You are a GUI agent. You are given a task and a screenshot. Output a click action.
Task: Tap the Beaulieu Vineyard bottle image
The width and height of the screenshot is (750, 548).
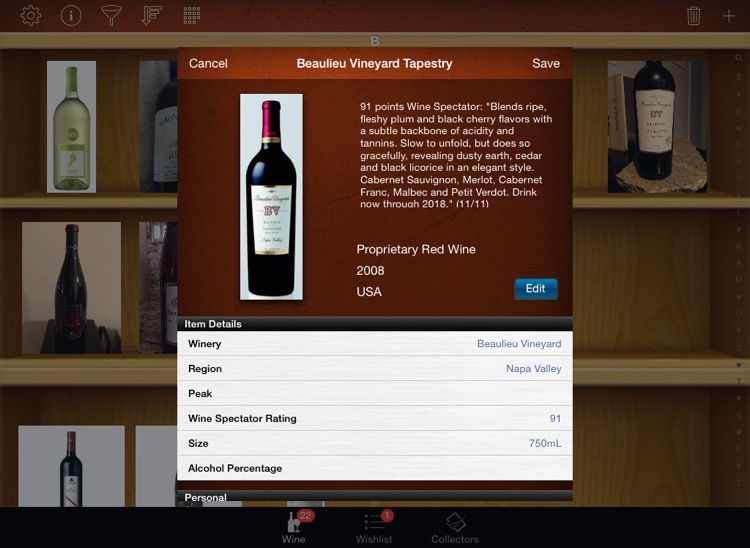271,197
